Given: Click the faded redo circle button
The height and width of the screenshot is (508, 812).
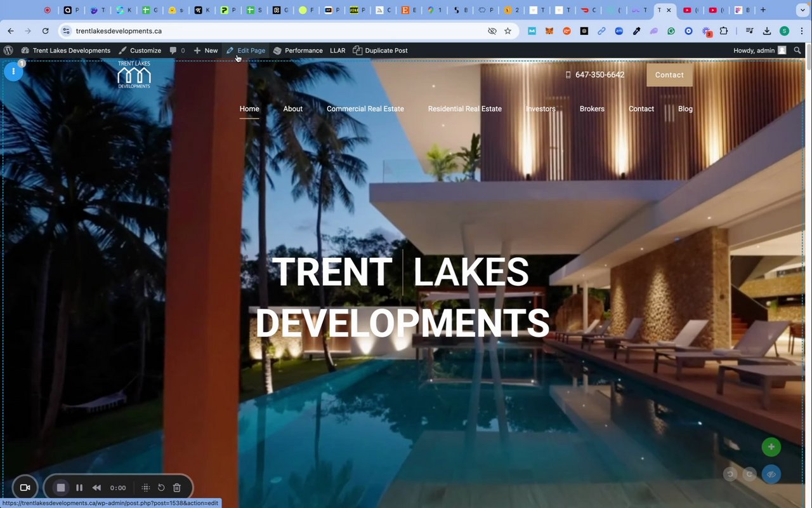Looking at the screenshot, I should click(750, 474).
